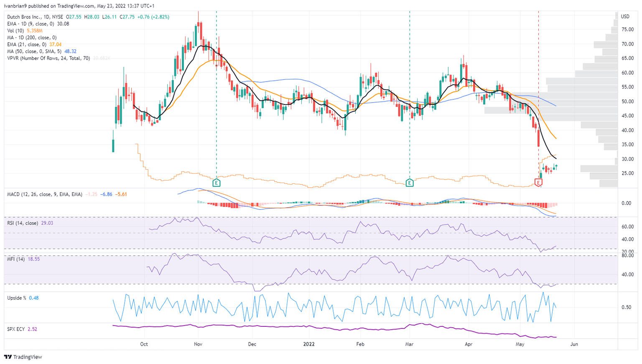The height and width of the screenshot is (364, 642).
Task: Click the Mar label on the time axis
Action: 410,344
